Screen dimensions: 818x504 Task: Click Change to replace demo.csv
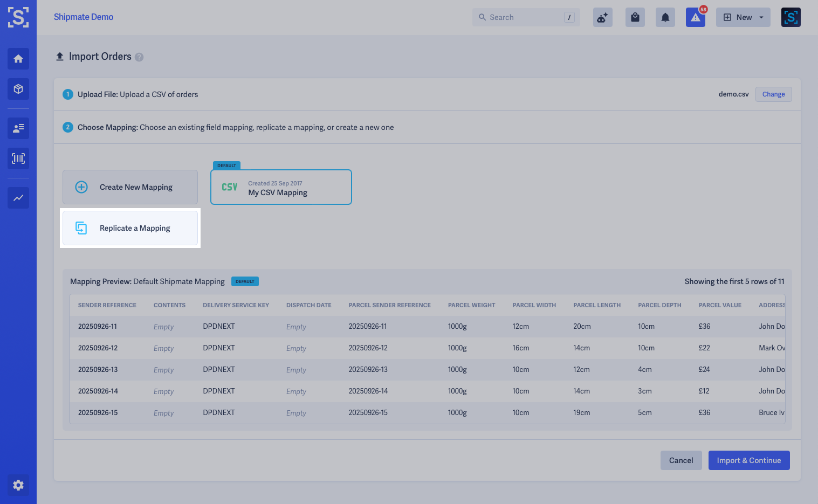pos(773,94)
